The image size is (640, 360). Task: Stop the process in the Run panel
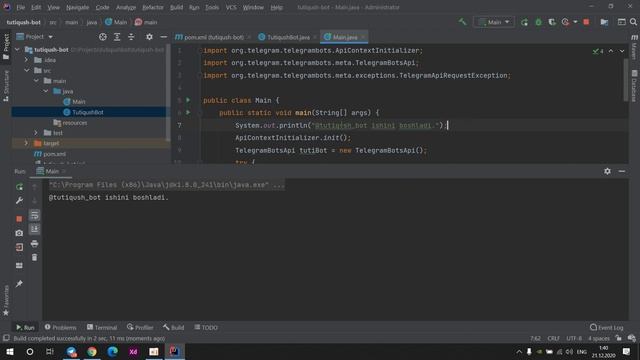pyautogui.click(x=19, y=219)
